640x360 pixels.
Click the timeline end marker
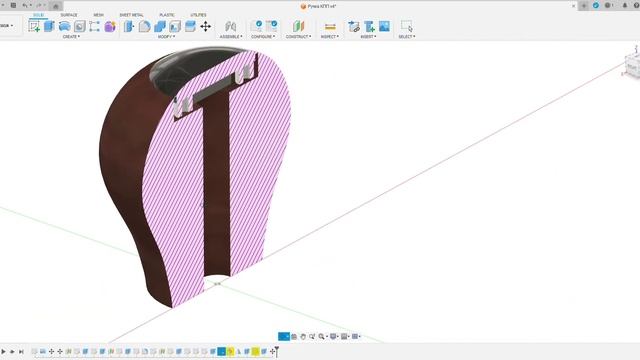click(277, 351)
